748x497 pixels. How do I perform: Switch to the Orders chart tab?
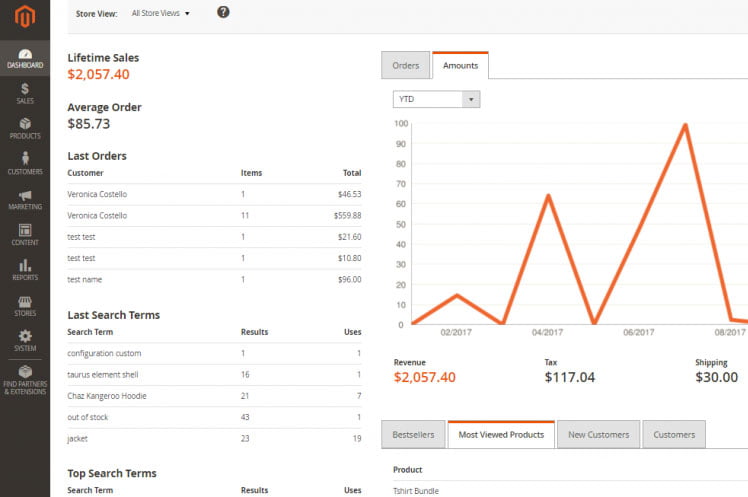[405, 65]
